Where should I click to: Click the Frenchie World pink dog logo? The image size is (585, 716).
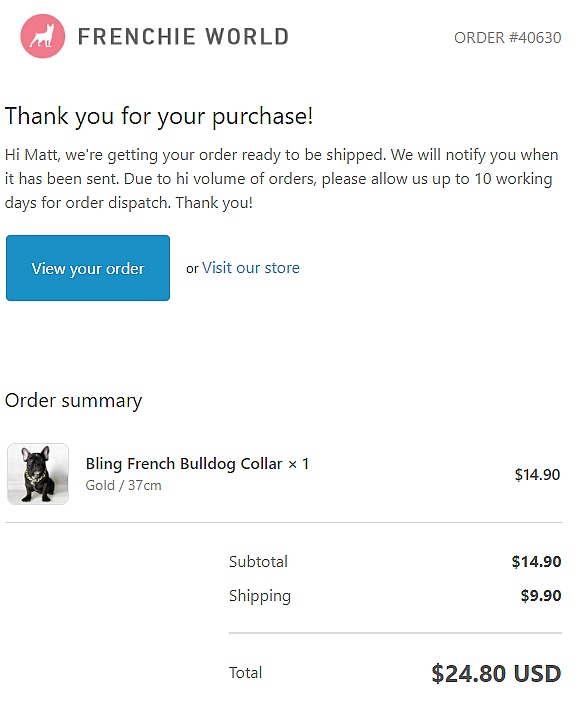point(42,36)
